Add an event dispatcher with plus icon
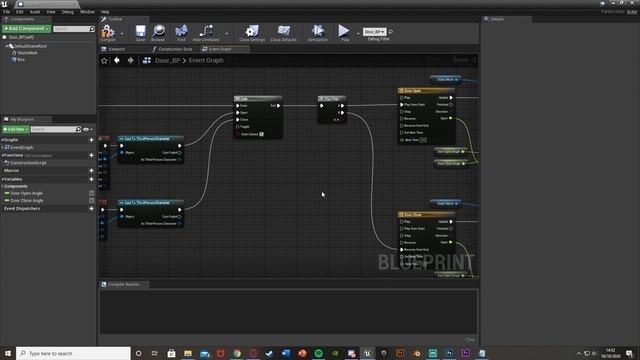 point(91,209)
